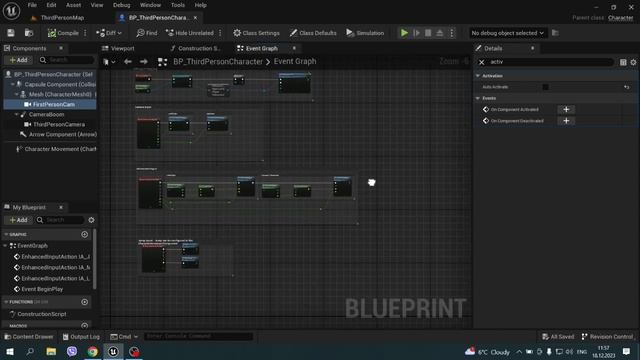
Task: Add On Component Activated event
Action: 566,109
